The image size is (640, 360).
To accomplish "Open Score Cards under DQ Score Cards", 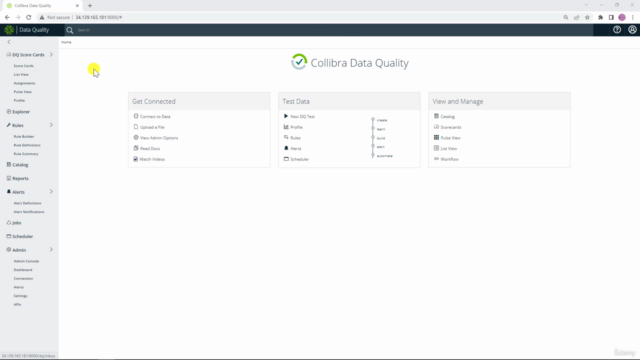I will click(x=24, y=66).
